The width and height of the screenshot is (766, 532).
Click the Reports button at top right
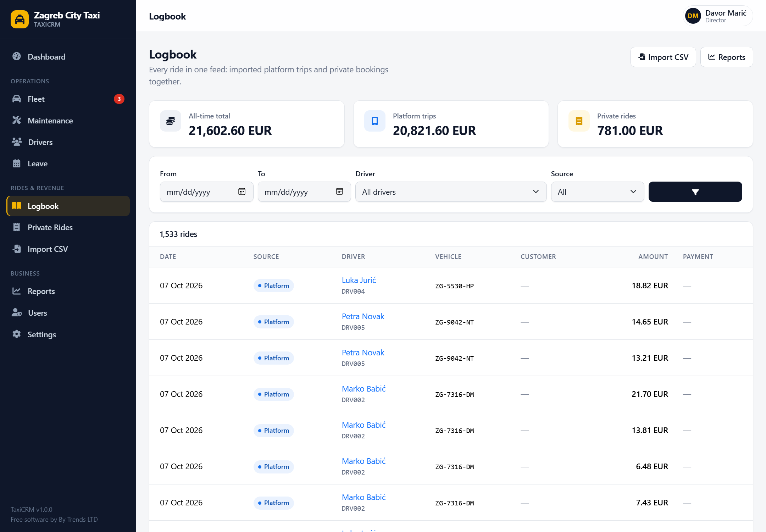tap(727, 57)
